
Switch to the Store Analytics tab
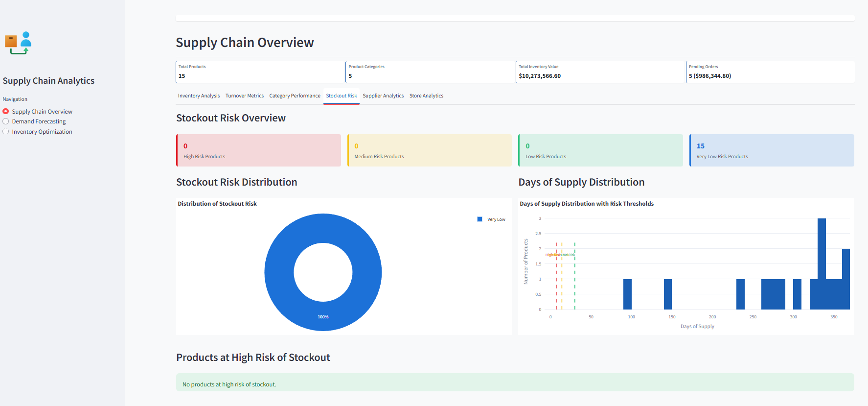point(426,96)
